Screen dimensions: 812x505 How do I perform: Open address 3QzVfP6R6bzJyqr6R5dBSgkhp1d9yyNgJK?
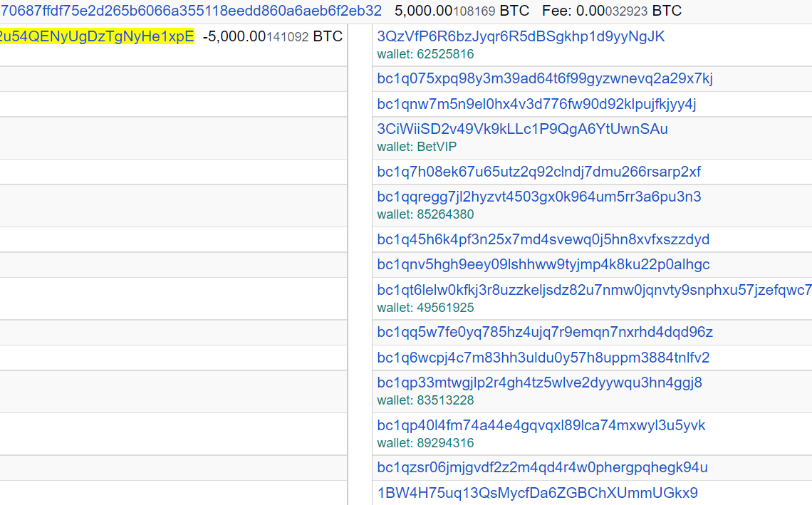click(x=521, y=36)
